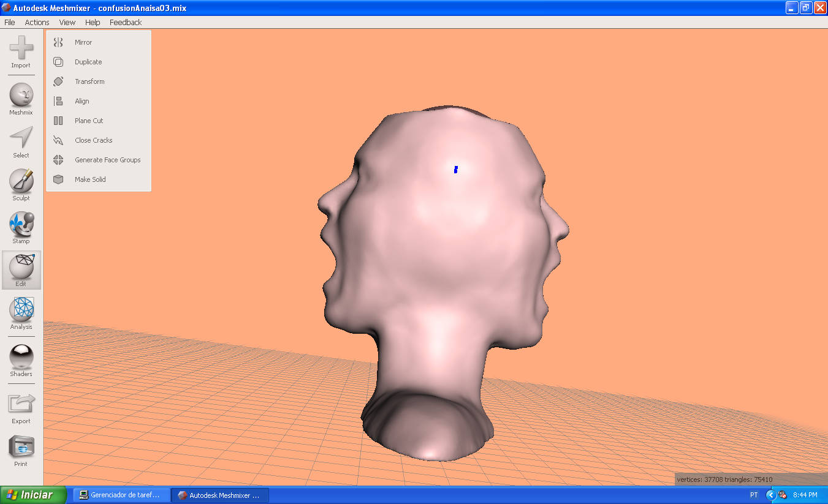828x504 pixels.
Task: Click the Duplicate icon
Action: coord(58,62)
